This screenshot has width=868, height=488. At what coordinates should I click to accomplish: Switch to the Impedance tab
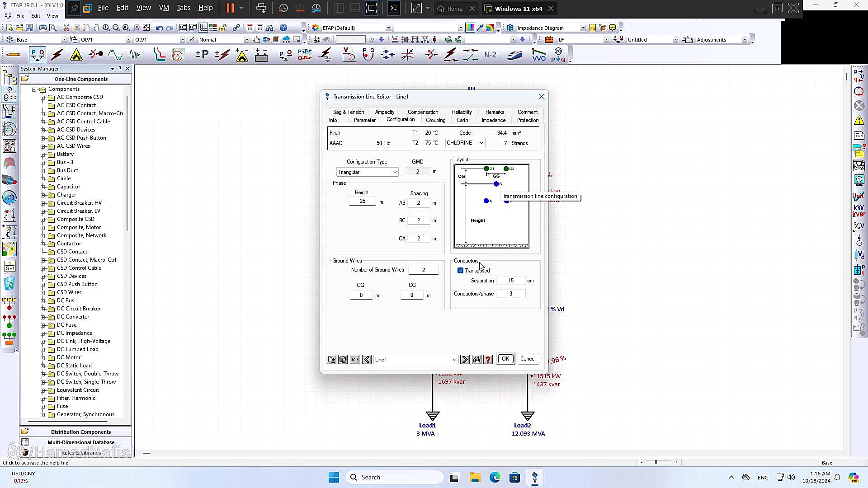click(493, 120)
